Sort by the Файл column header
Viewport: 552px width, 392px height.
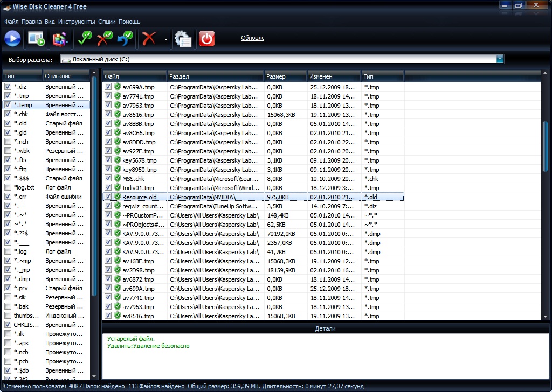click(134, 76)
